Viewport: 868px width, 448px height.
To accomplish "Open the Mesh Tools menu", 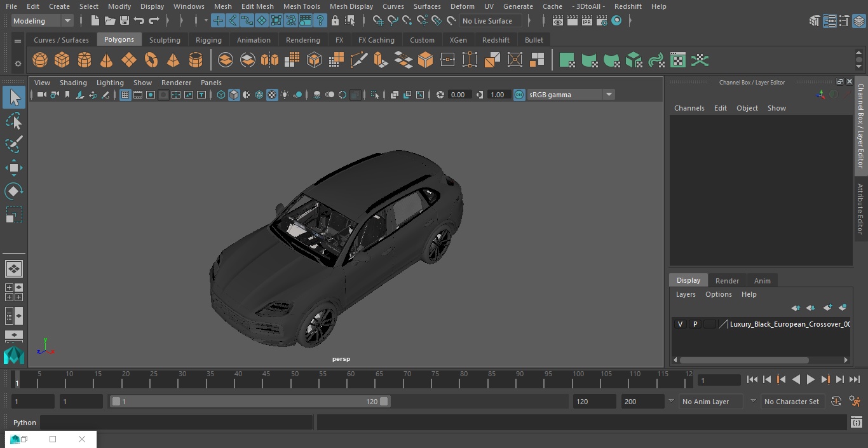I will [x=301, y=6].
